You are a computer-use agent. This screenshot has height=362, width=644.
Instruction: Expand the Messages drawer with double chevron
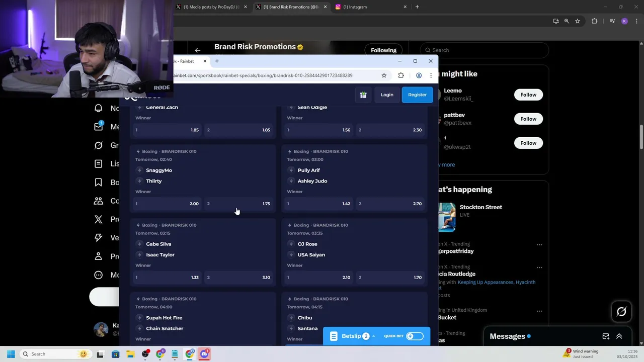[619, 336]
